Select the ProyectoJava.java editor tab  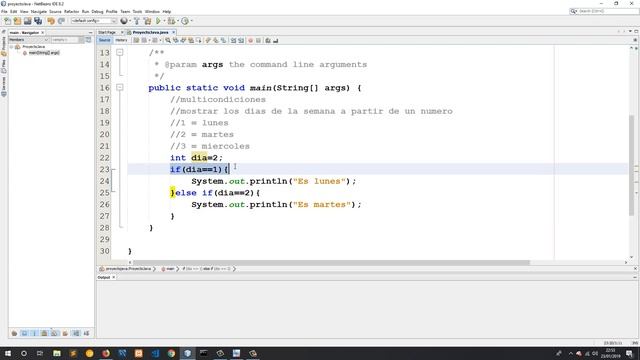(150, 32)
